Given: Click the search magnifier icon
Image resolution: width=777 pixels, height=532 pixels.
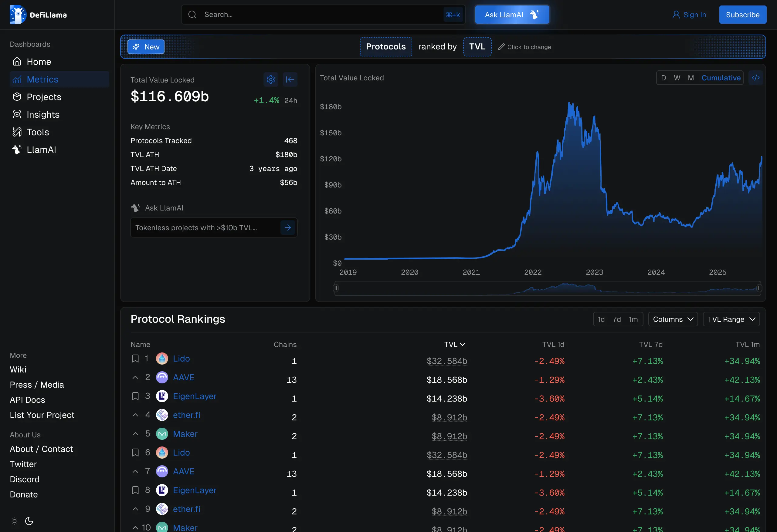Looking at the screenshot, I should (192, 15).
